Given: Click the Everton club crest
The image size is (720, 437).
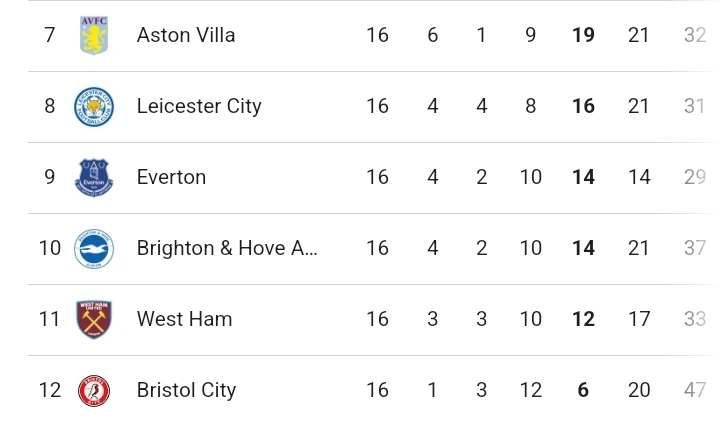Looking at the screenshot, I should [94, 178].
